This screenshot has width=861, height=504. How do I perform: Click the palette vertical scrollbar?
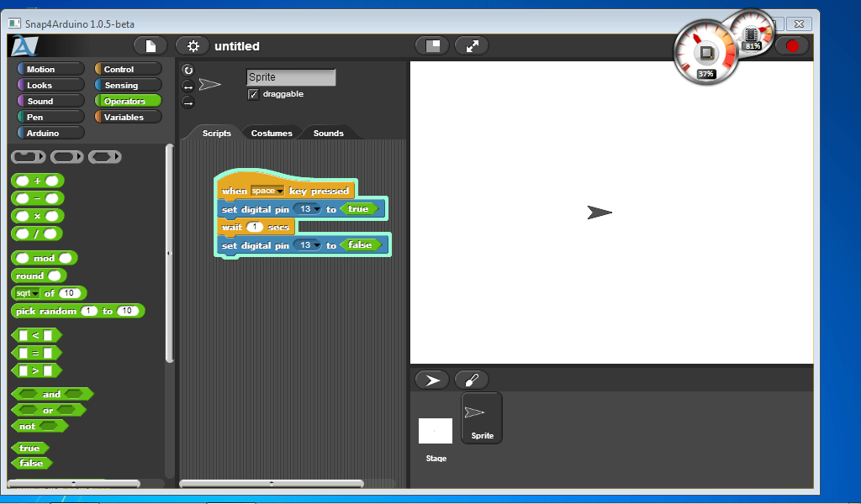pyautogui.click(x=170, y=253)
